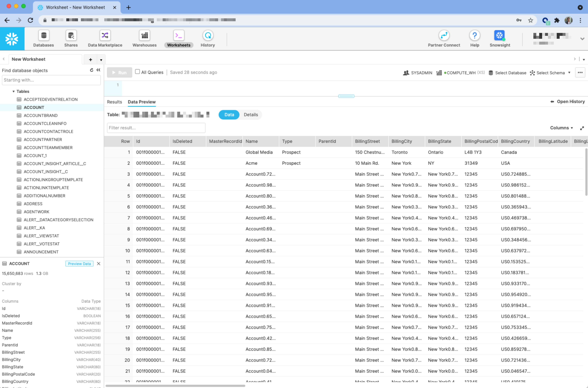Switch preview to Details view
Image resolution: width=588 pixels, height=388 pixels.
point(251,115)
